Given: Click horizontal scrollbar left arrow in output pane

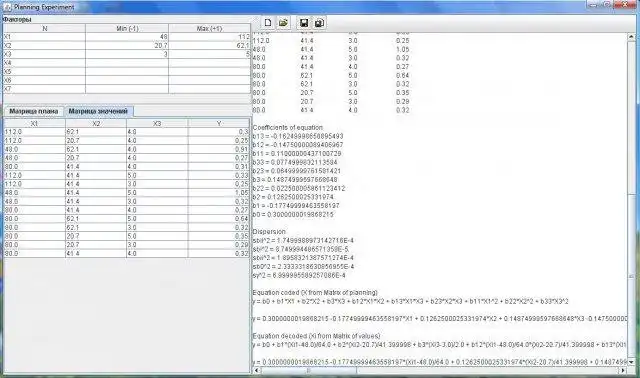Looking at the screenshot, I should pos(257,370).
